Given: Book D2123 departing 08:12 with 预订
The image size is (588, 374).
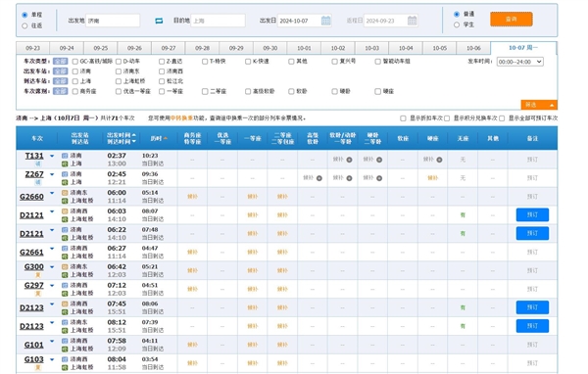Looking at the screenshot, I should tap(532, 326).
